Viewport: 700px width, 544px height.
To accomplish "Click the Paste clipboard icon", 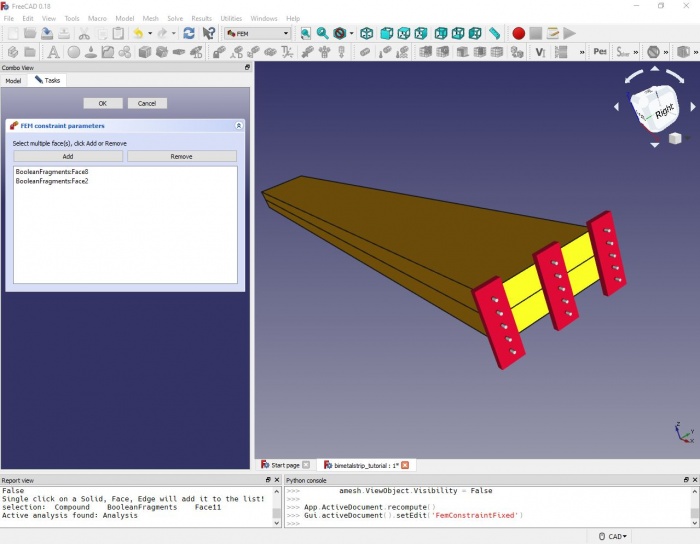I will (118, 33).
